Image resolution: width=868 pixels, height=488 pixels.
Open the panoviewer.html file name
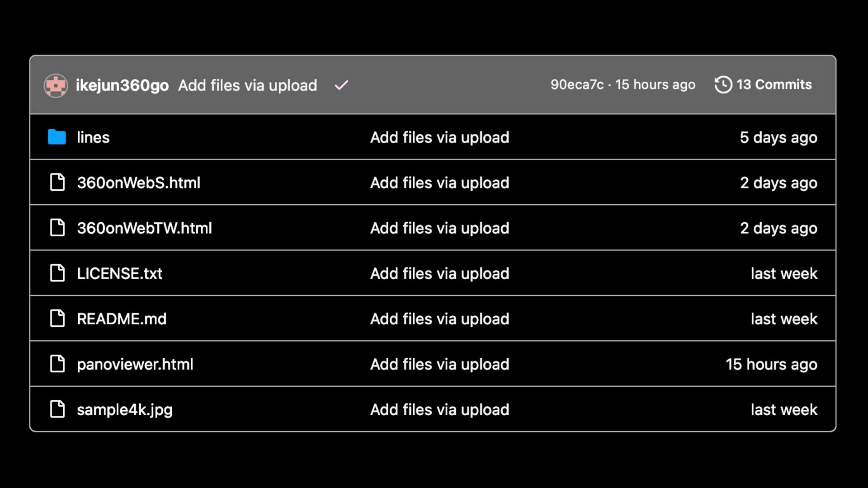coord(135,364)
